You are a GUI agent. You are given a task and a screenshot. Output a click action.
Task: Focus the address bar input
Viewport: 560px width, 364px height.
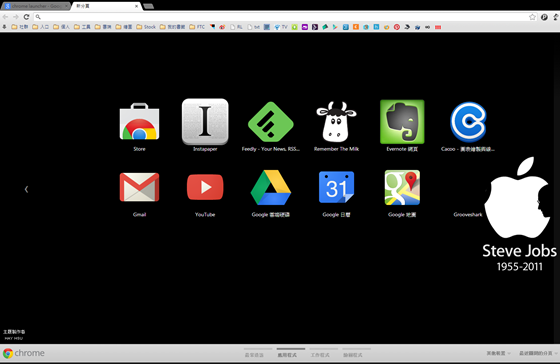click(284, 17)
